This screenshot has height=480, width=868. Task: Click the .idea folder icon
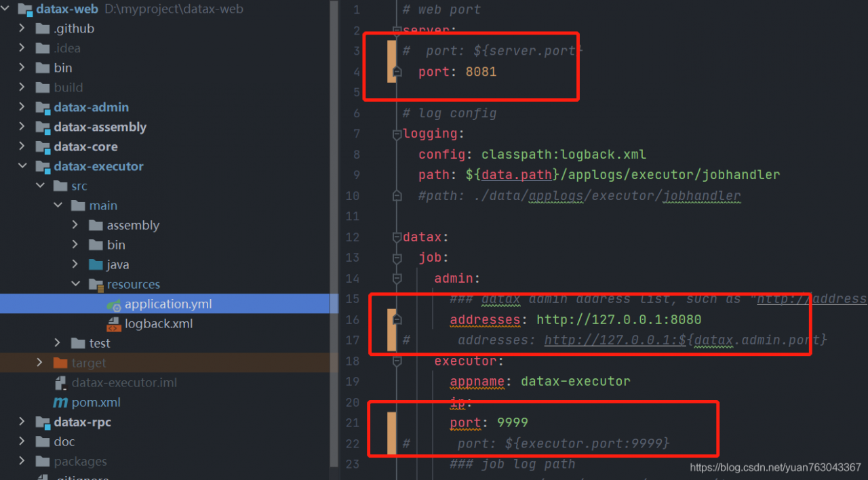click(x=43, y=48)
